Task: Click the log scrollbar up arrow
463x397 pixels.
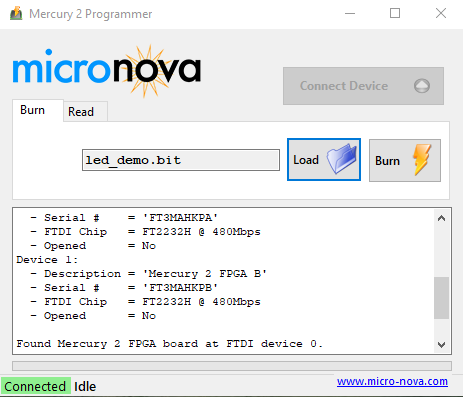Action: coord(442,218)
